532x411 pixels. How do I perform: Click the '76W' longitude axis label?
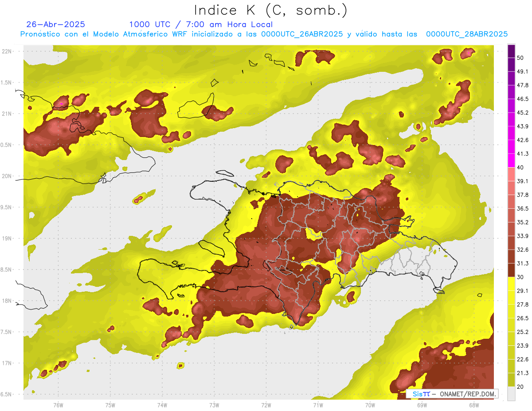pyautogui.click(x=58, y=405)
